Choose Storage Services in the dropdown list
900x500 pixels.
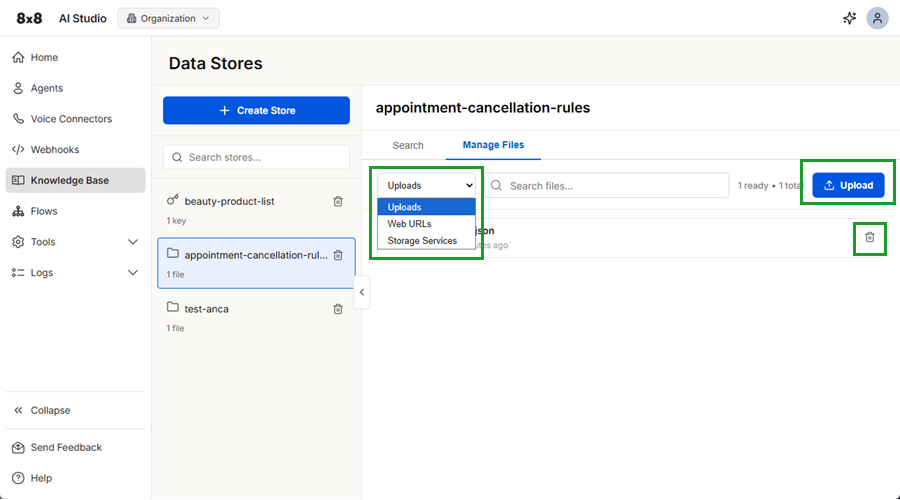tap(426, 241)
